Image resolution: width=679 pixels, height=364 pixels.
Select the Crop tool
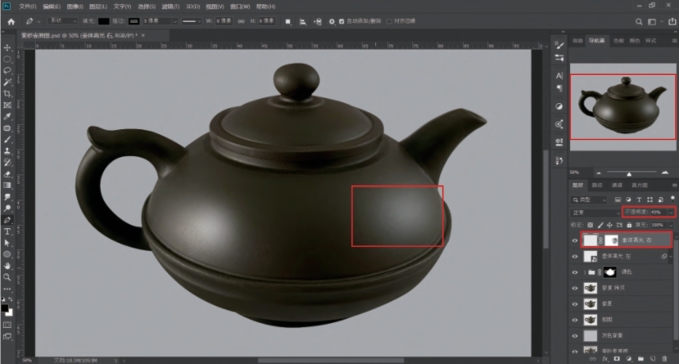7,94
